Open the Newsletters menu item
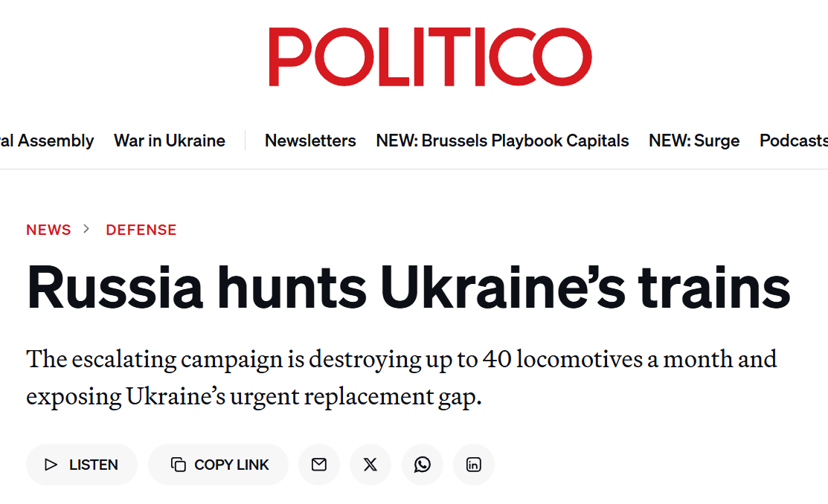Screen dimensions: 828x504 coord(310,140)
